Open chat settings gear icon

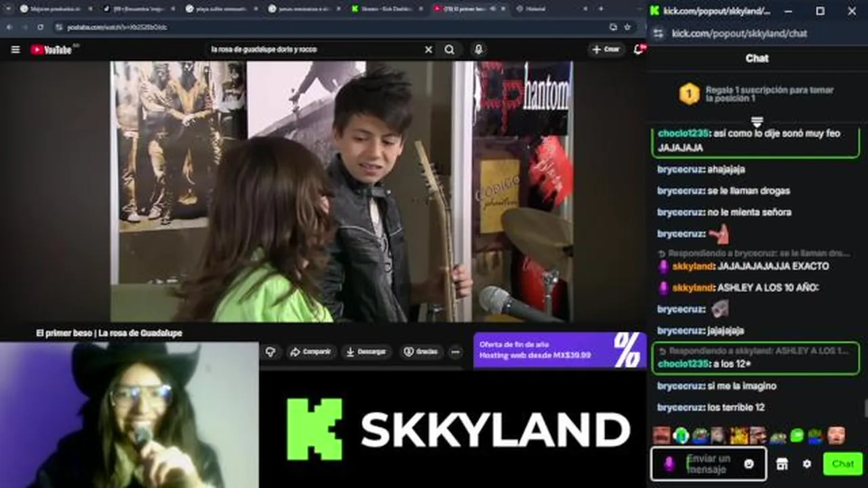807,464
